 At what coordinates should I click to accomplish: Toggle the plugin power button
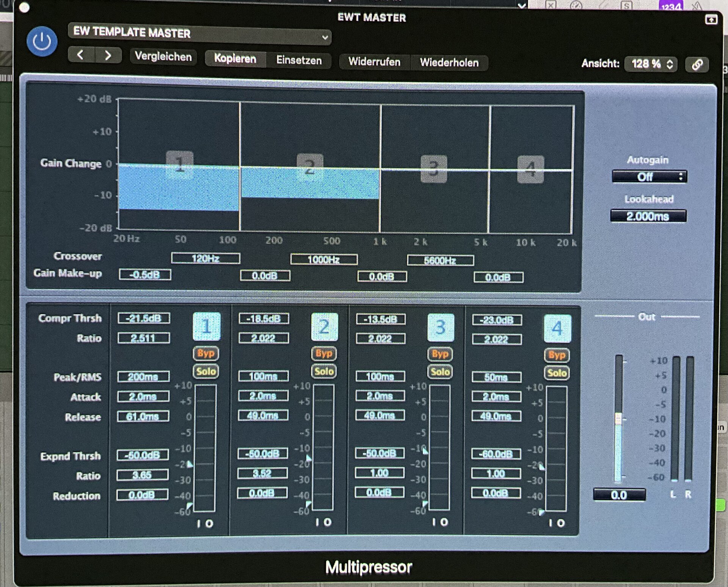click(x=42, y=41)
